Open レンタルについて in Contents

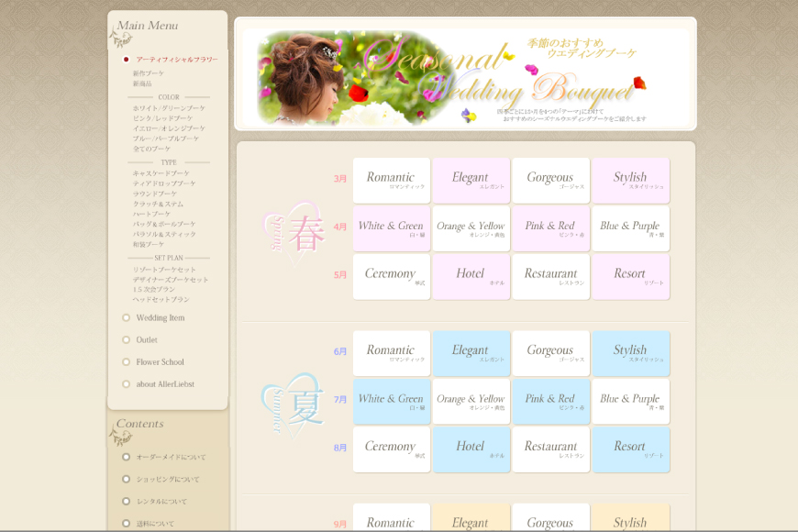pyautogui.click(x=161, y=502)
